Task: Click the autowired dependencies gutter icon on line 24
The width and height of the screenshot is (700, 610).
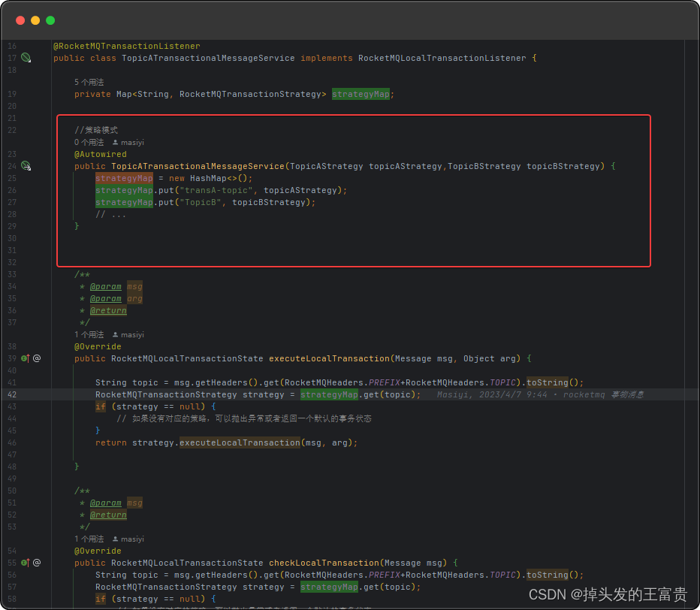Action: pyautogui.click(x=26, y=166)
